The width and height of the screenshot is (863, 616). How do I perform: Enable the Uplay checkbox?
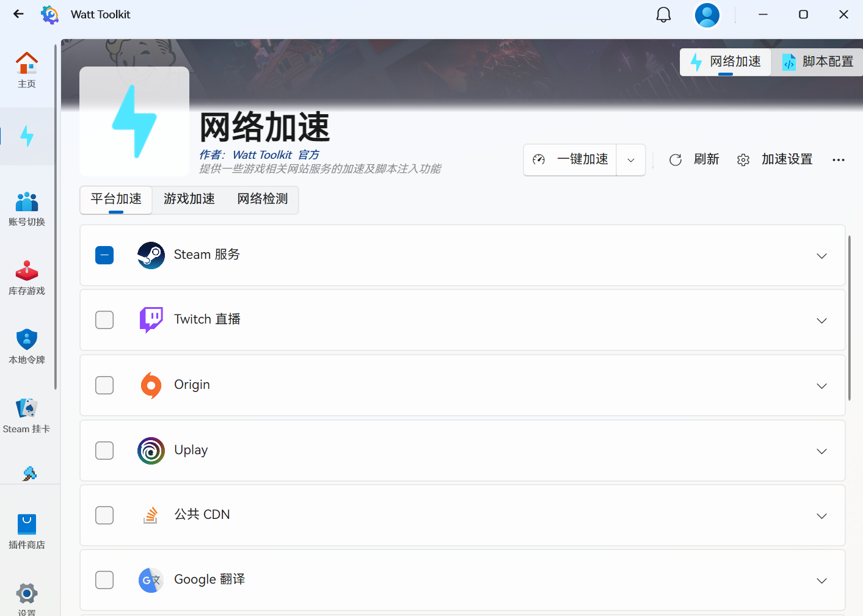pyautogui.click(x=104, y=451)
